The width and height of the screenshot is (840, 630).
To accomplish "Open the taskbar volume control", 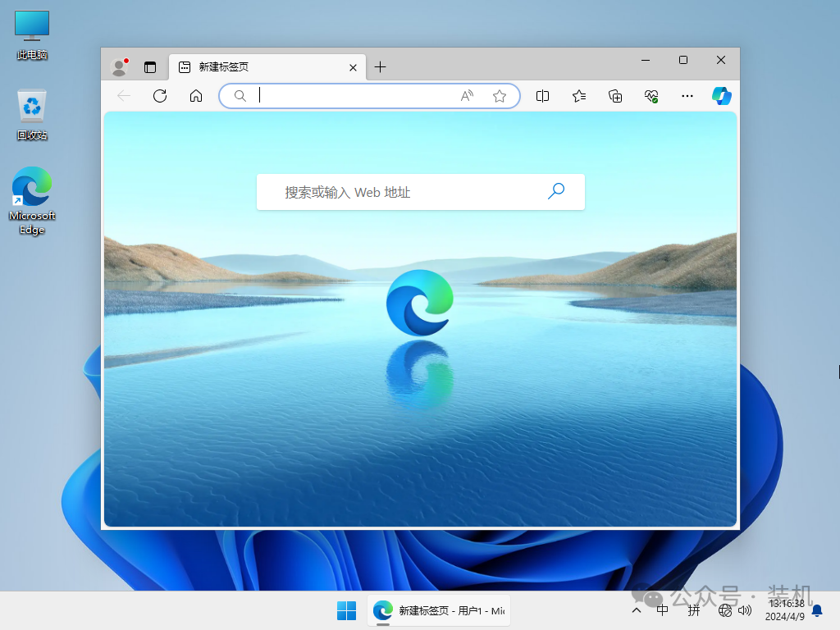I will pyautogui.click(x=745, y=610).
